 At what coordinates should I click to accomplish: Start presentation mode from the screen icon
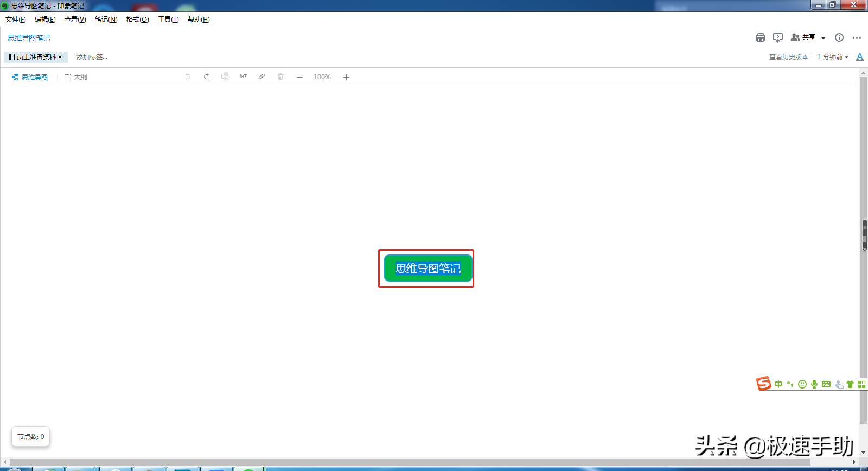pyautogui.click(x=778, y=38)
